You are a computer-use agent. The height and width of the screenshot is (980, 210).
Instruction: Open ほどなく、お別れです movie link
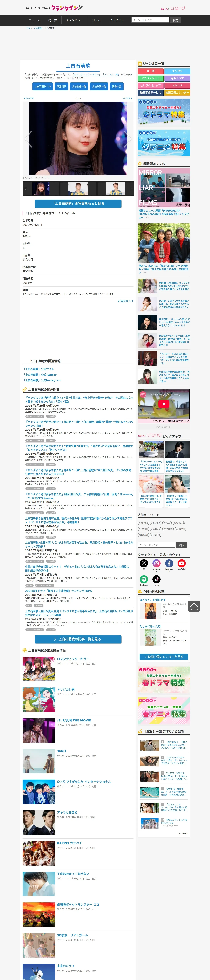pyautogui.click(x=152, y=600)
